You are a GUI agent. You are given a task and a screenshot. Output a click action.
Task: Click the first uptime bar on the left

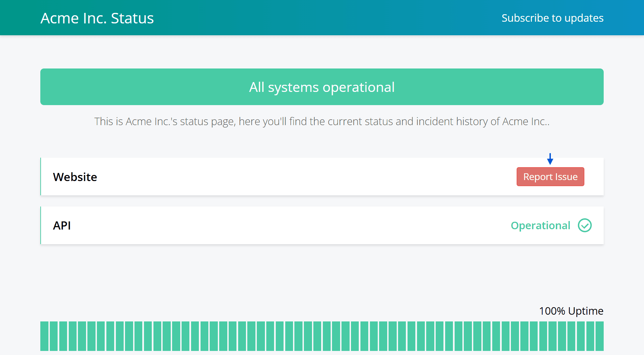44,336
